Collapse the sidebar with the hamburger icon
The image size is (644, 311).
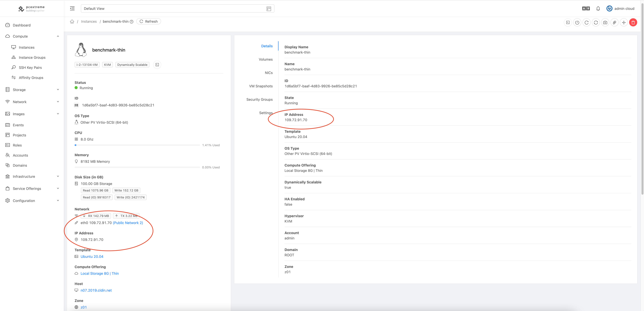point(72,8)
